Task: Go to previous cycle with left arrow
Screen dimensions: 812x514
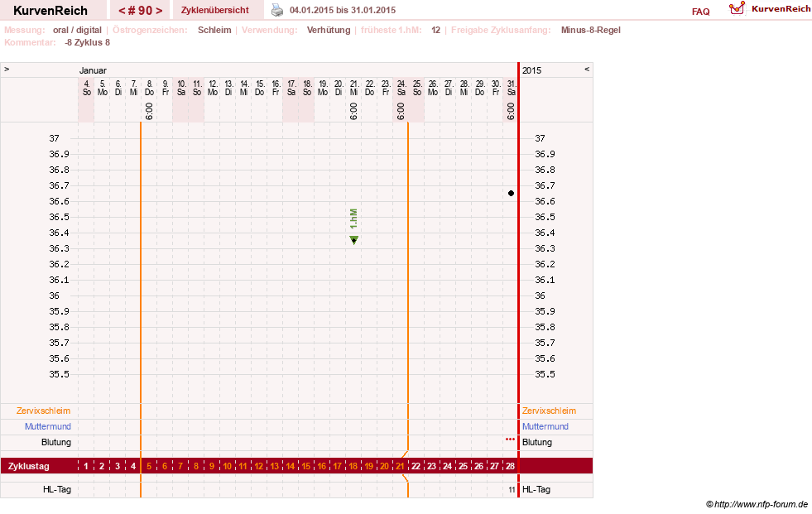Action: pyautogui.click(x=122, y=11)
